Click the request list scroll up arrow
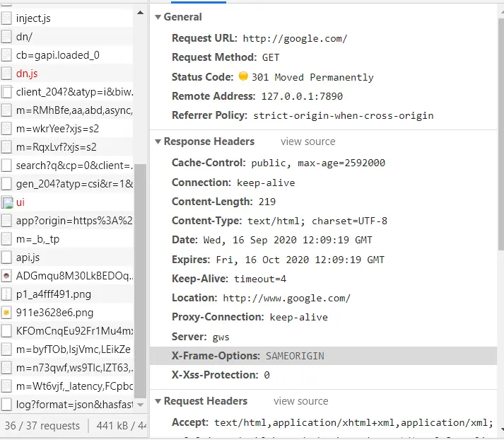The image size is (504, 440). 140,13
